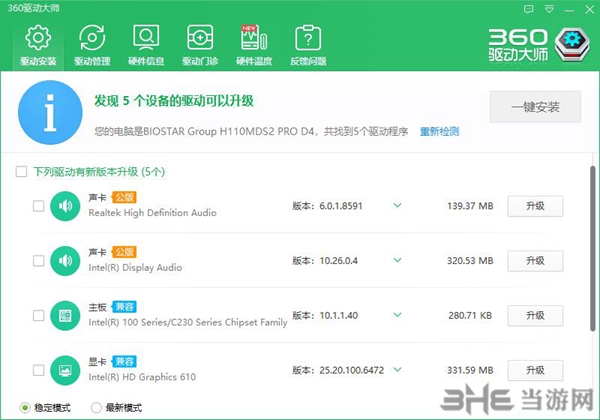Image resolution: width=600 pixels, height=420 pixels.
Task: Upgrade the Intel HD Graphics 610 driver
Action: tap(535, 370)
